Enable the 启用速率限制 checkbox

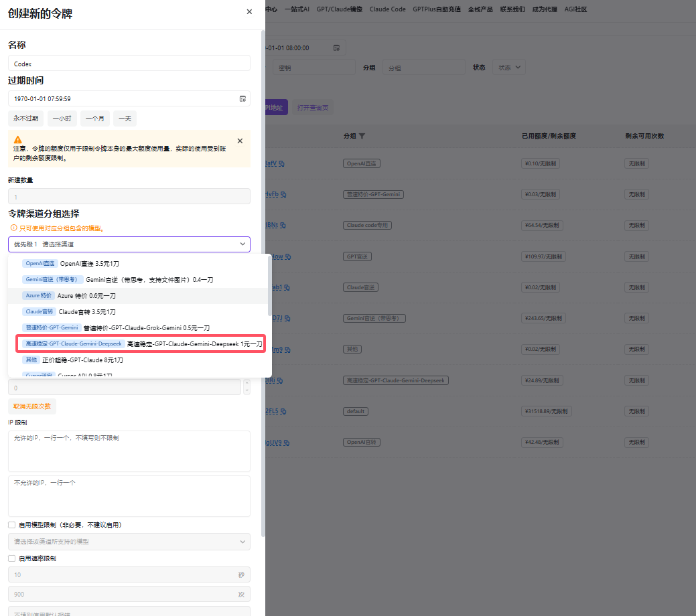11,558
